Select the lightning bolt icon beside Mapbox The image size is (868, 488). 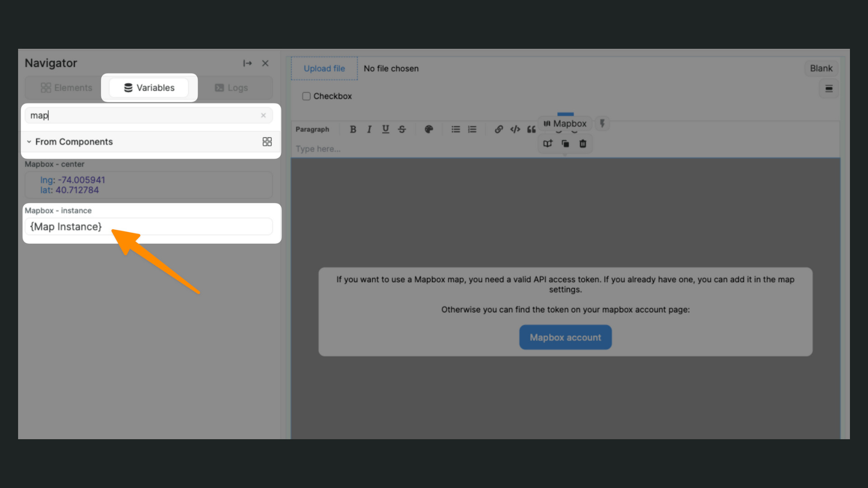click(x=602, y=123)
